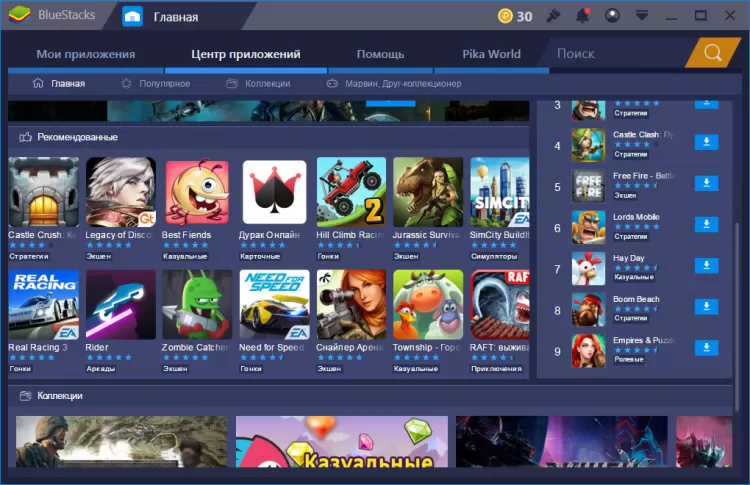Click the Empires & Puzzles thumbnail
Screen dimensions: 750x485
click(x=588, y=351)
